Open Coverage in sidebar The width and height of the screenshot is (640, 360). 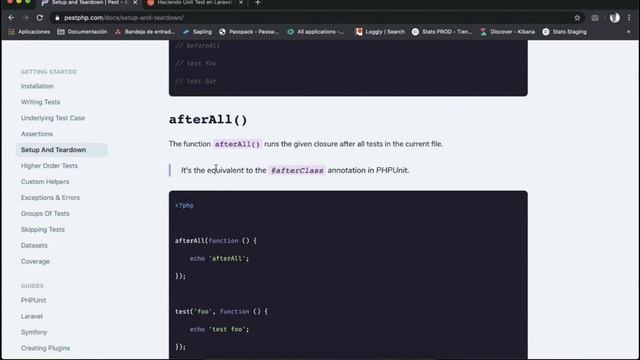(35, 261)
